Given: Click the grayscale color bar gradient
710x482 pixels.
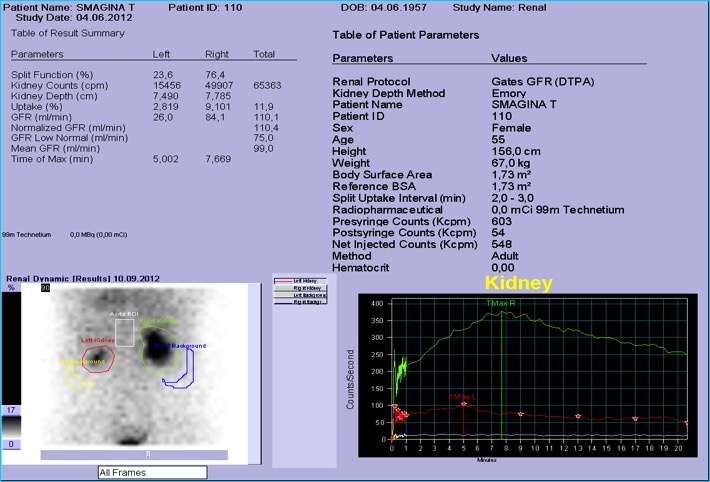Looking at the screenshot, I should [12, 426].
